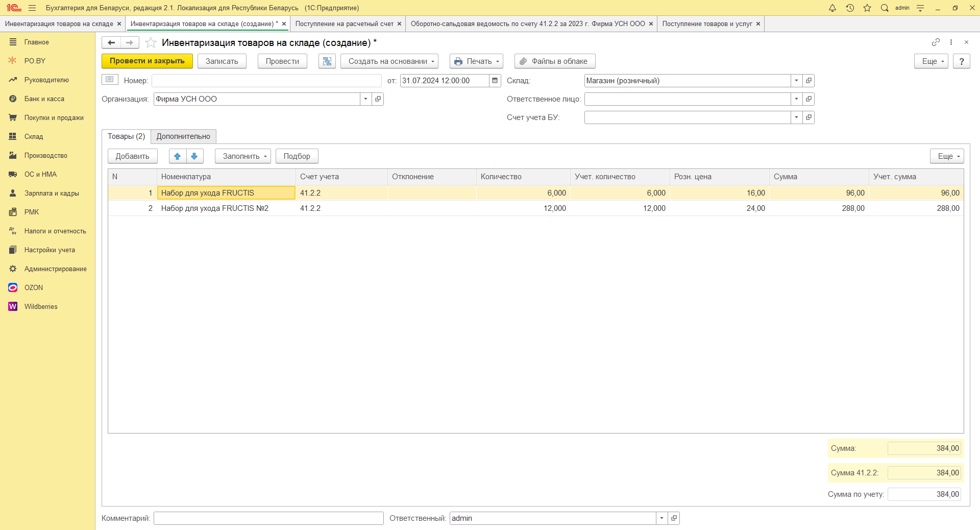Open Организация value with its open icon
980x530 pixels.
click(378, 99)
